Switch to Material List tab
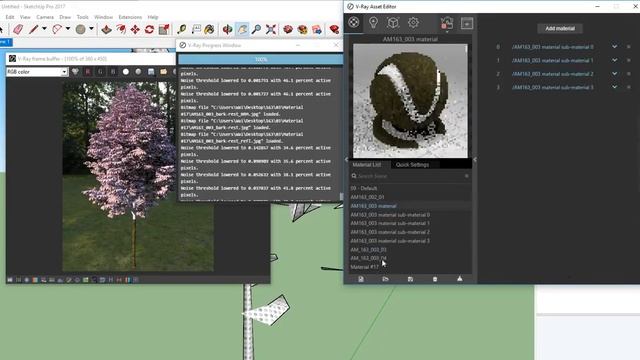 367,165
